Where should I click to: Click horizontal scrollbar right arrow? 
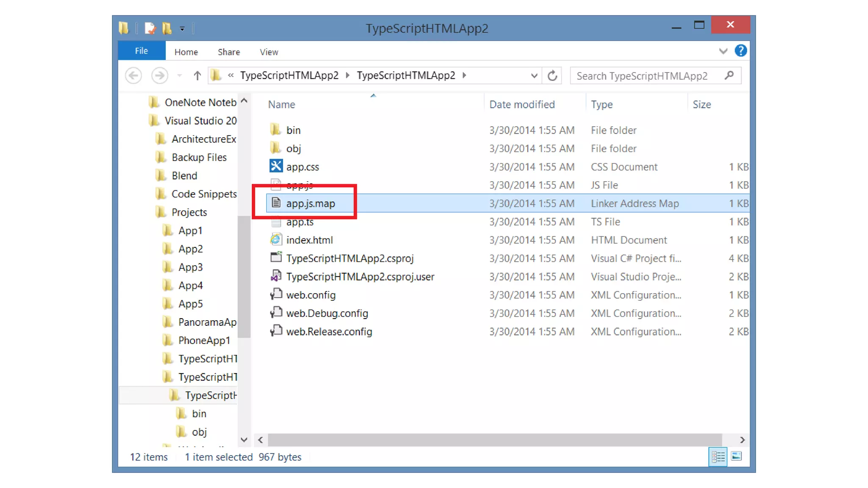[742, 440]
